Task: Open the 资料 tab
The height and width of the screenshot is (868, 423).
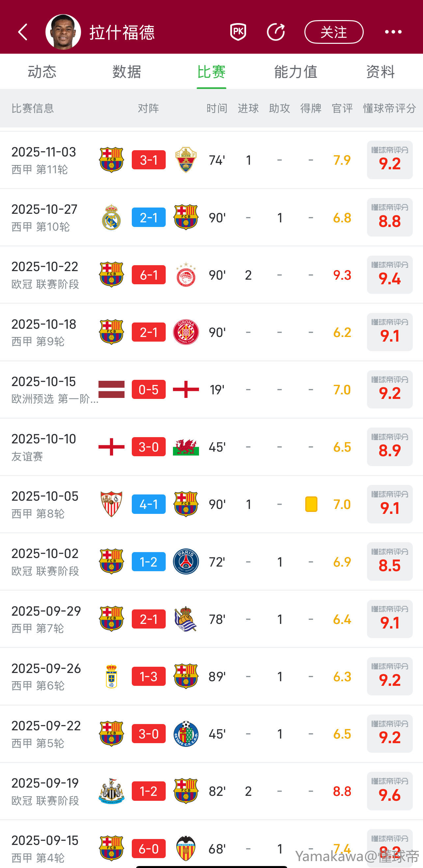Action: pos(381,72)
